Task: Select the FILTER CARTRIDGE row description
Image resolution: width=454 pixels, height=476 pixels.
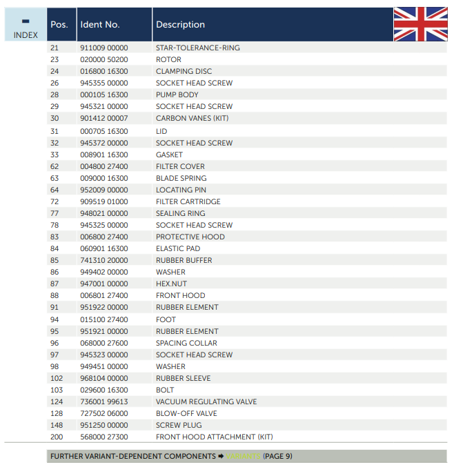Action: (x=188, y=202)
